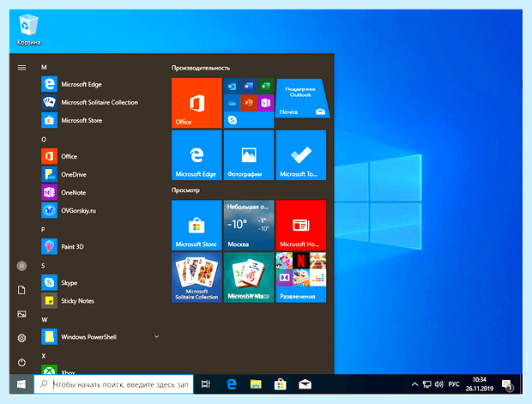Click the Производительность group header

click(201, 68)
